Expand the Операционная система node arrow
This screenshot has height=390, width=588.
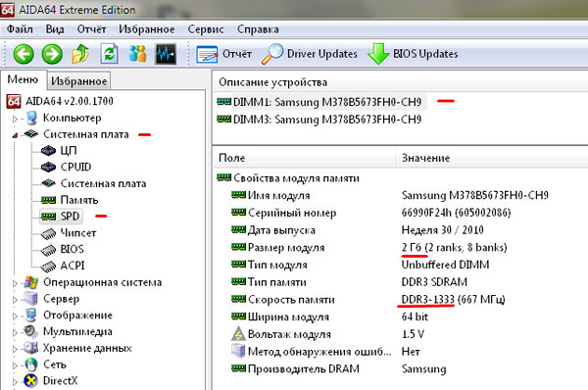click(15, 283)
